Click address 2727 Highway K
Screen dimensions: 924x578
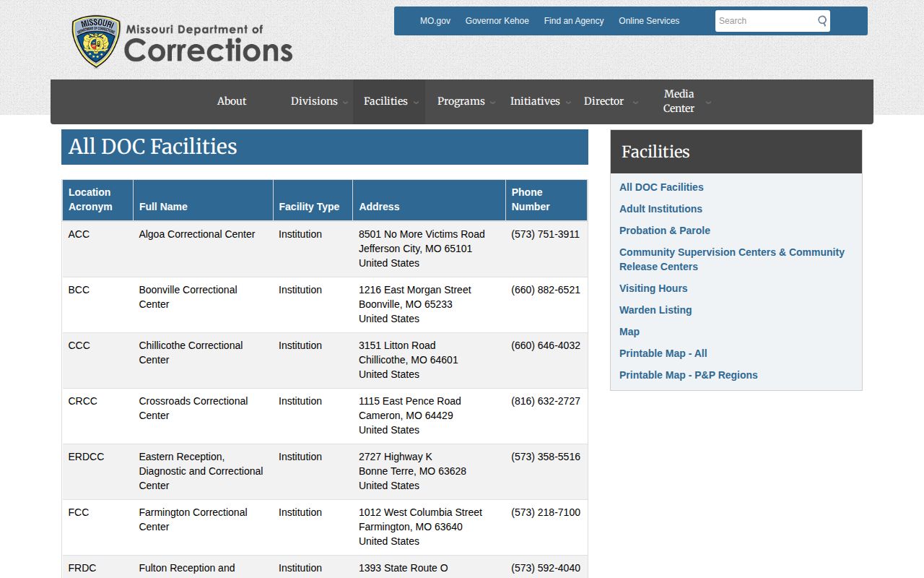(396, 457)
